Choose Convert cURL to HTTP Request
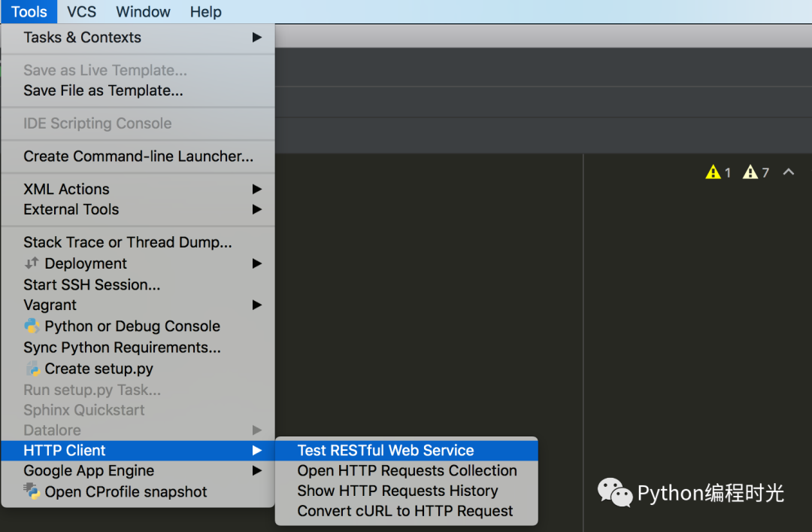 [407, 511]
